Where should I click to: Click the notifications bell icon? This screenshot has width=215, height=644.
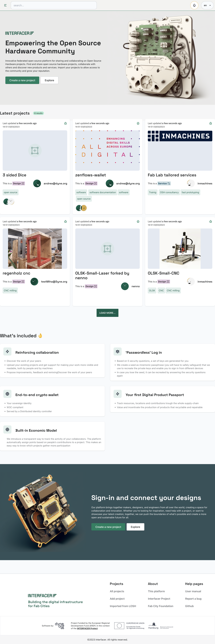pos(194,5)
